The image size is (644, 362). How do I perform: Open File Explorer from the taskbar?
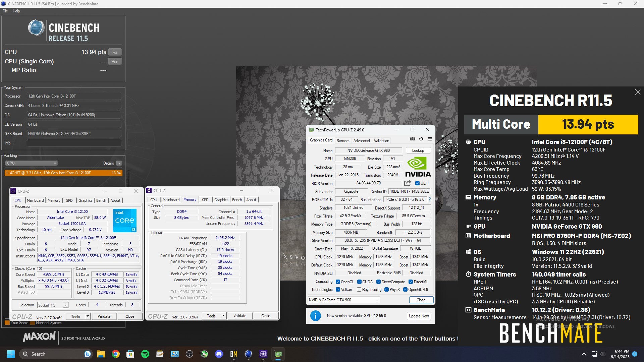(101, 354)
